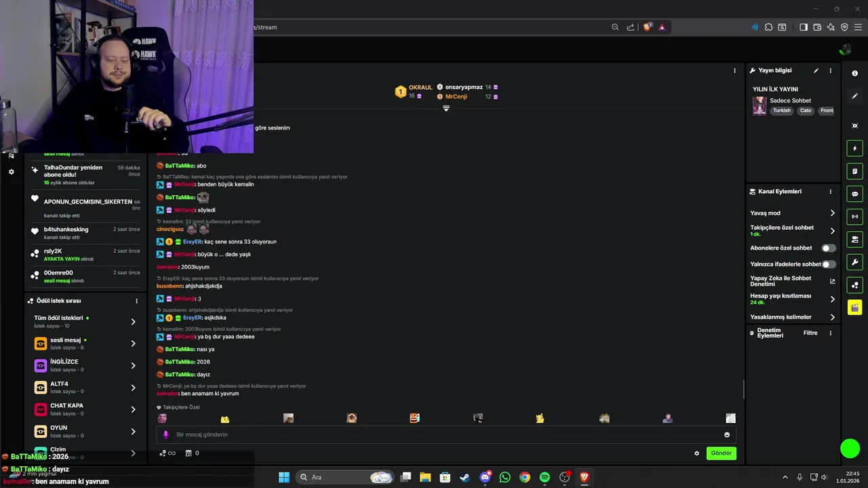Open Kanal Eylemleri three-dot menu
This screenshot has height=488, width=868.
831,192
